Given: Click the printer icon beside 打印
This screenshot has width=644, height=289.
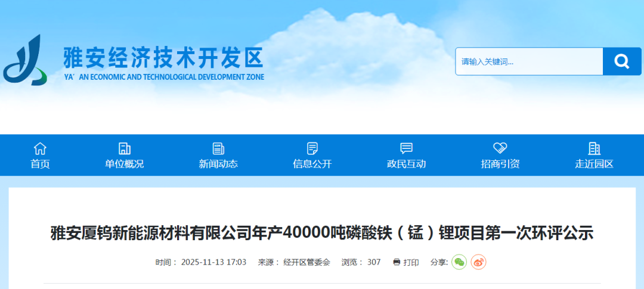Looking at the screenshot, I should [x=397, y=262].
